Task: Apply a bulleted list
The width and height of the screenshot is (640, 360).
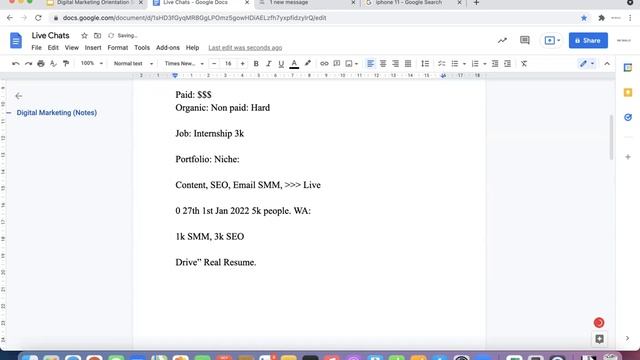Action: coord(455,64)
